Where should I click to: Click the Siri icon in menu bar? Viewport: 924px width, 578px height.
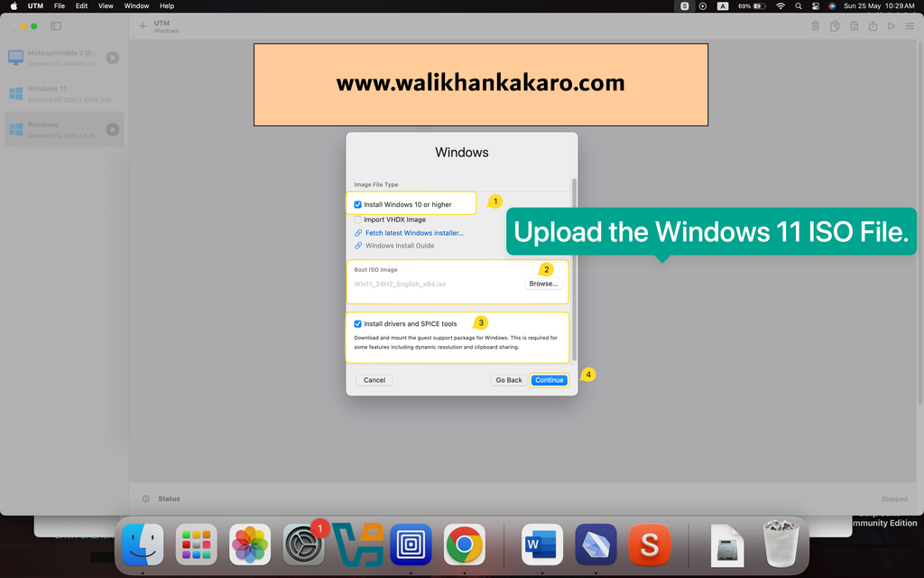[x=832, y=6]
